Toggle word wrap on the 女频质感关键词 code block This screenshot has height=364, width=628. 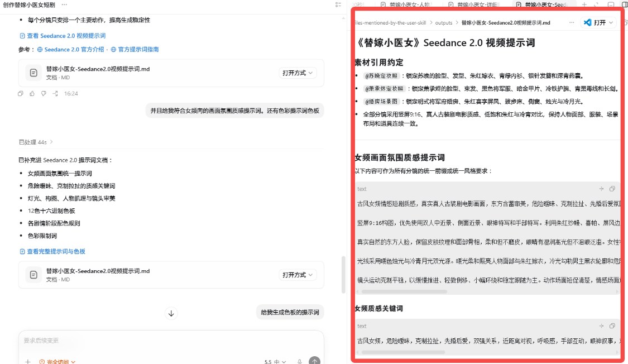pos(601,326)
